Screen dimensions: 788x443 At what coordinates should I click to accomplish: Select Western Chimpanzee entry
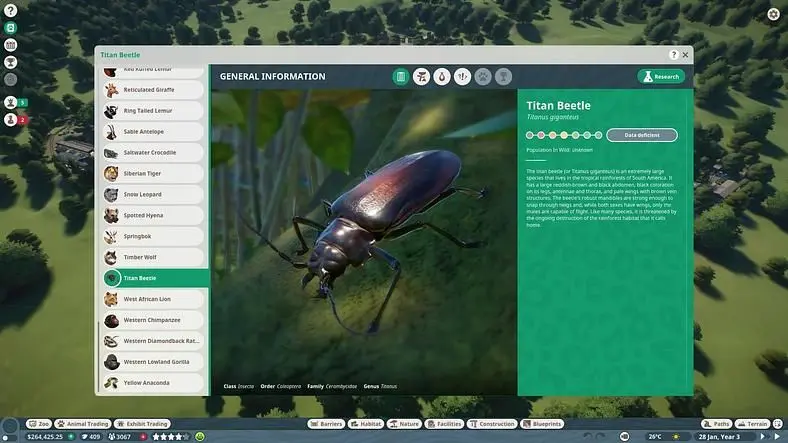(x=153, y=320)
